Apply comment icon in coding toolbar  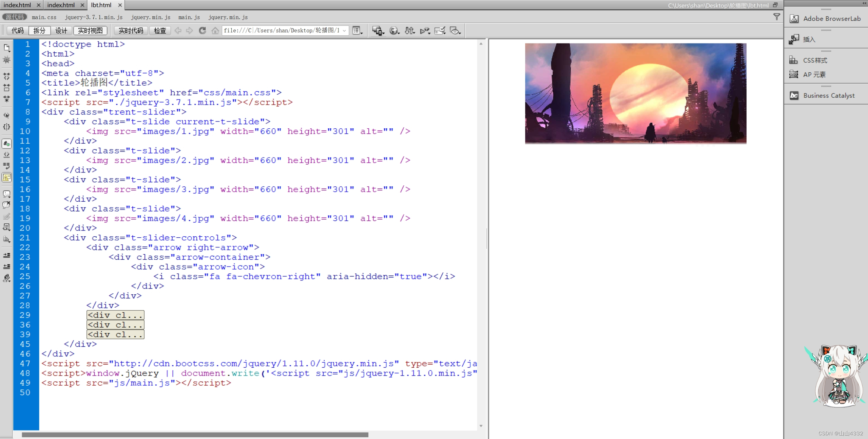point(6,194)
